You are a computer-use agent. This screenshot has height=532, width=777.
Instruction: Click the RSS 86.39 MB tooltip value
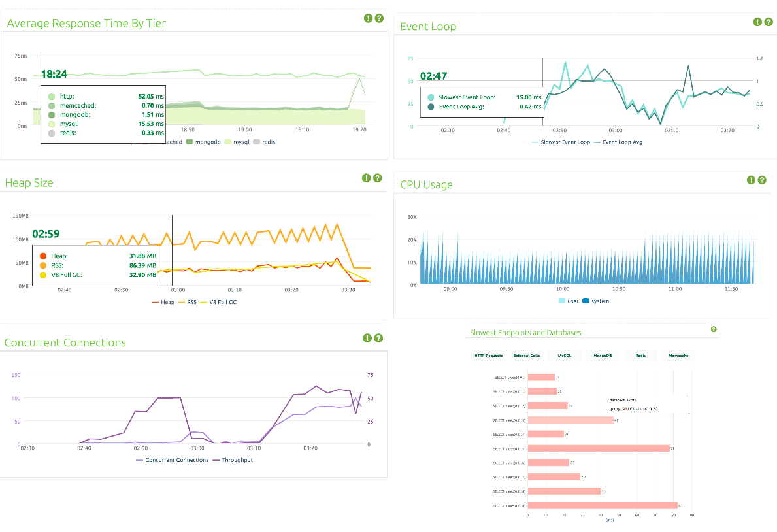[142, 266]
